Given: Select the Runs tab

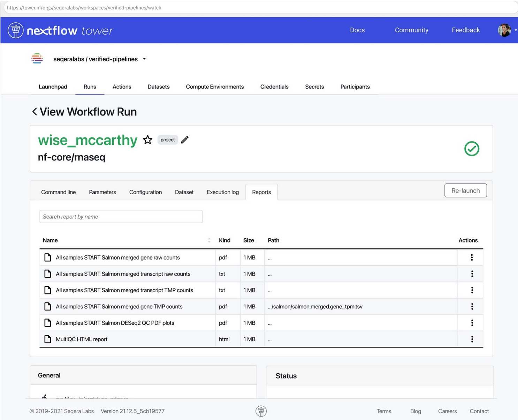Looking at the screenshot, I should click(x=90, y=87).
